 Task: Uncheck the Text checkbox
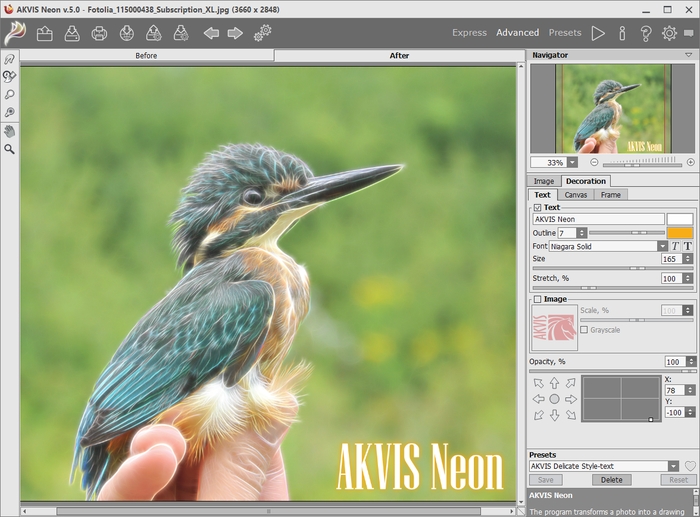click(x=538, y=208)
